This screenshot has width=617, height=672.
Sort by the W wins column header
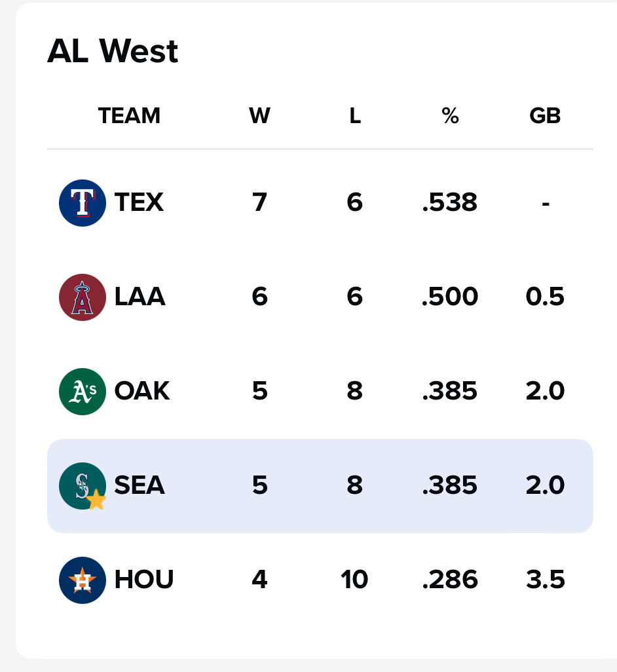click(259, 116)
